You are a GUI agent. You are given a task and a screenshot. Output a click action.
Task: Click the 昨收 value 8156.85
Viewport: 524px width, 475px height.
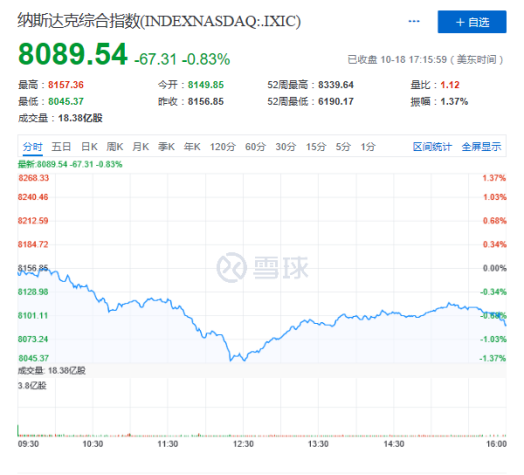point(206,102)
